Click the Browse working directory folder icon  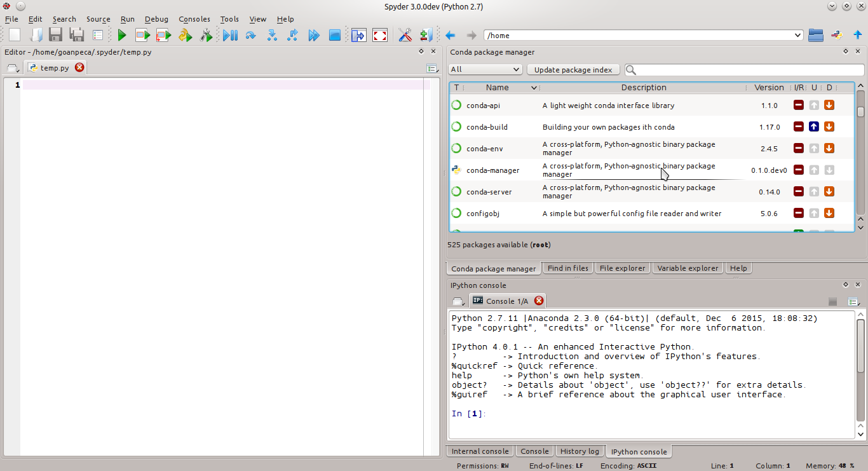(816, 36)
